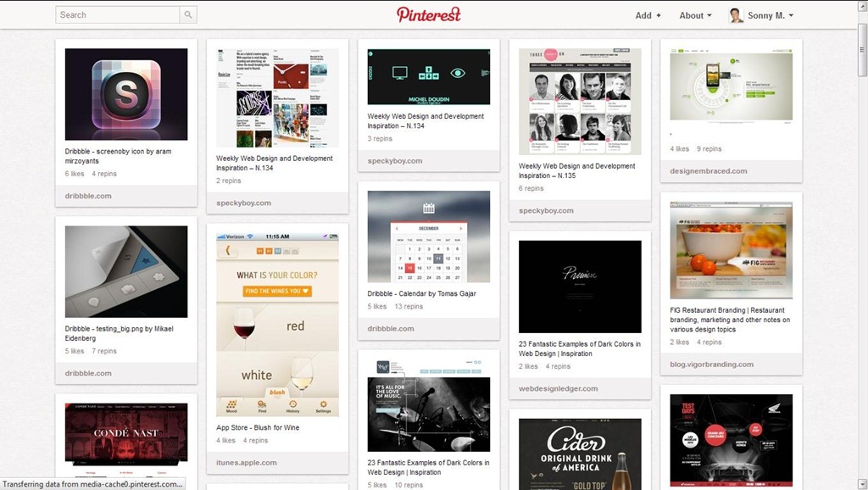The height and width of the screenshot is (490, 868).
Task: Click the '6 repins' count
Action: pos(531,188)
